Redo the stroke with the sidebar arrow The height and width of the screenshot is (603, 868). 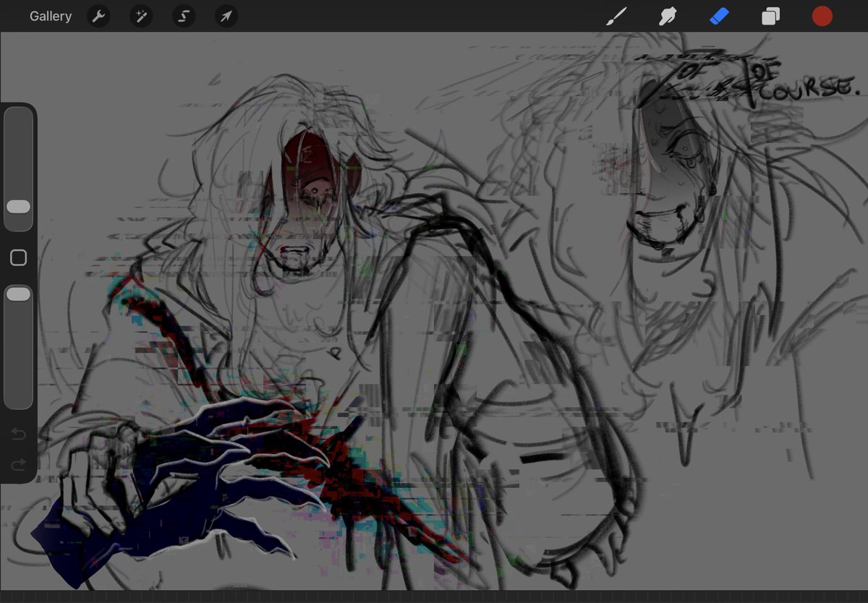[18, 464]
